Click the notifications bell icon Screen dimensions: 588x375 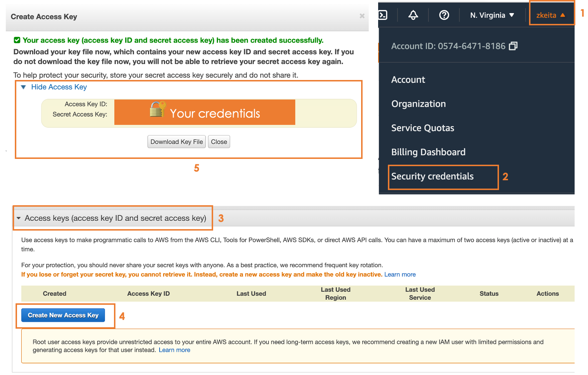(x=413, y=15)
